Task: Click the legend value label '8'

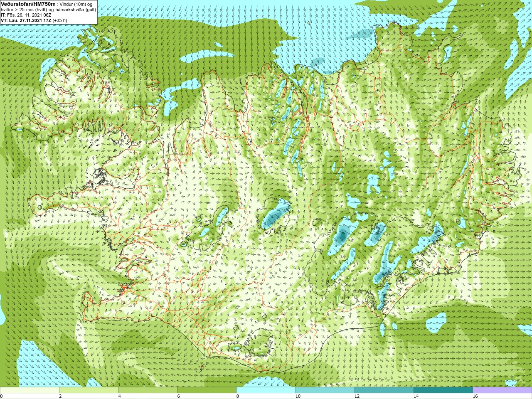Action: (x=238, y=396)
